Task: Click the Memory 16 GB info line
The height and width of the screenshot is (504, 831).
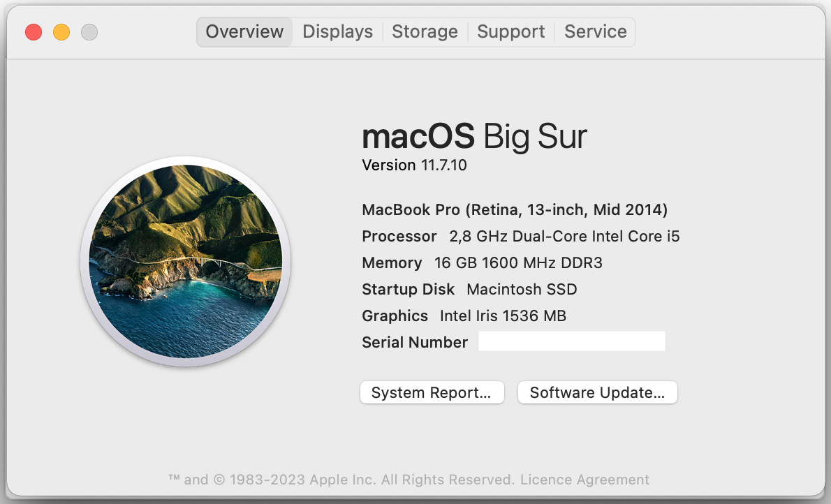Action: 482,263
